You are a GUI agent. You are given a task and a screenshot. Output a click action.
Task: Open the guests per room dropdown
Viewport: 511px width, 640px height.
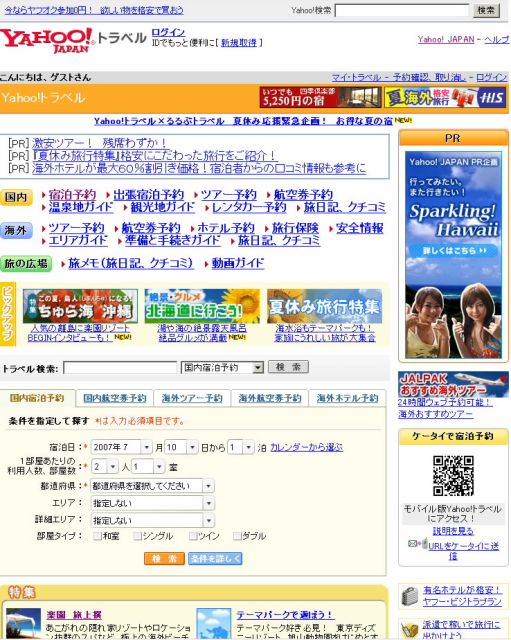(x=105, y=467)
